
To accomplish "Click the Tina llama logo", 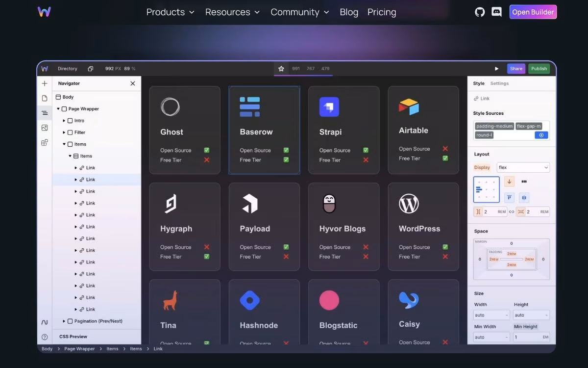I will (x=170, y=300).
